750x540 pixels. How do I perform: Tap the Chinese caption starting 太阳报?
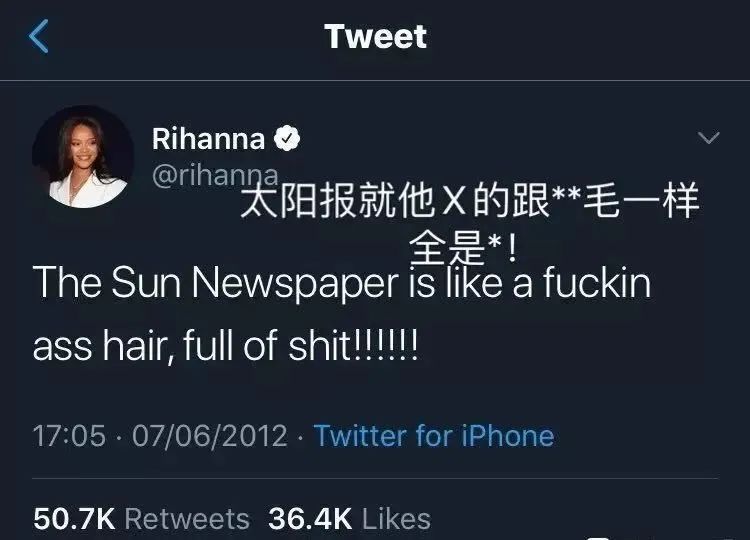[470, 201]
